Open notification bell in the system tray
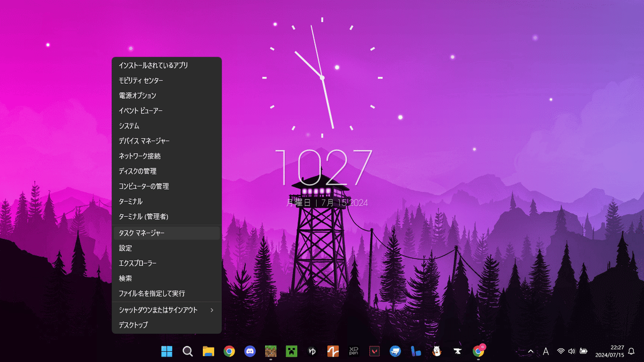The width and height of the screenshot is (644, 362). click(x=631, y=351)
